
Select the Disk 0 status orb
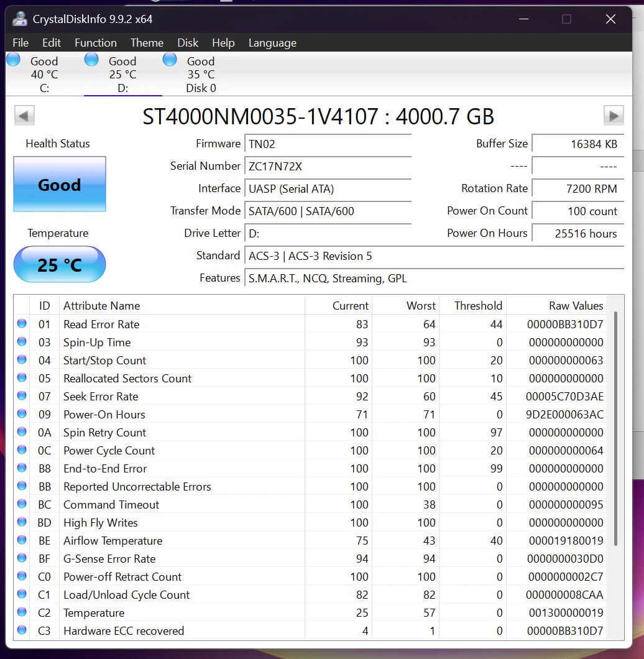(170, 60)
